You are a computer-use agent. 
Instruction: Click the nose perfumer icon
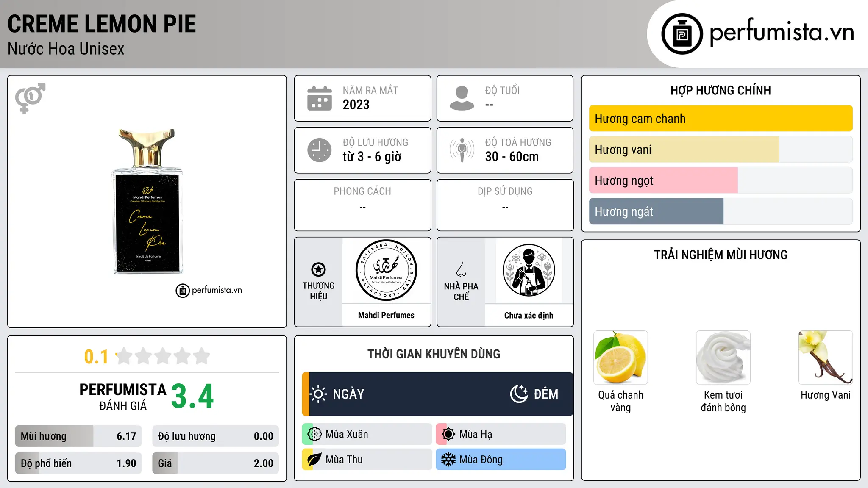[461, 269]
